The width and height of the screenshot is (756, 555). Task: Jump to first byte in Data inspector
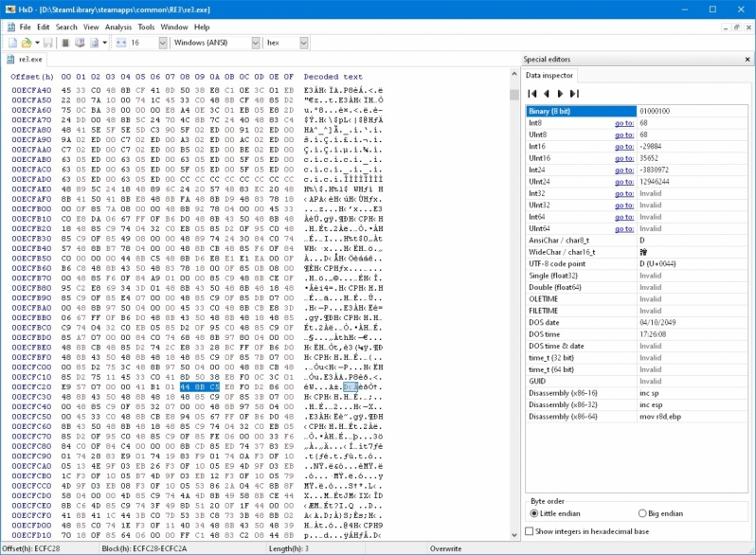532,94
